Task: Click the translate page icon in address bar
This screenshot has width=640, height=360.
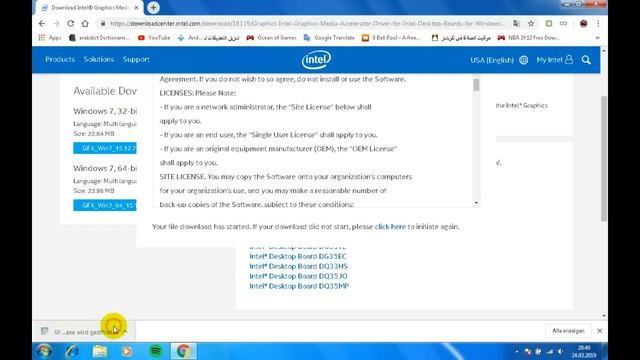Action: coord(516,24)
